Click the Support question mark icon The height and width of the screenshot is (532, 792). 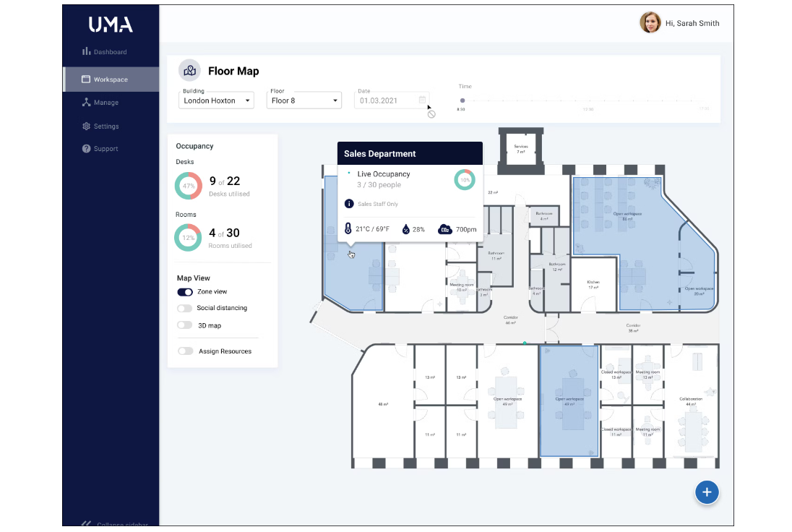point(86,148)
